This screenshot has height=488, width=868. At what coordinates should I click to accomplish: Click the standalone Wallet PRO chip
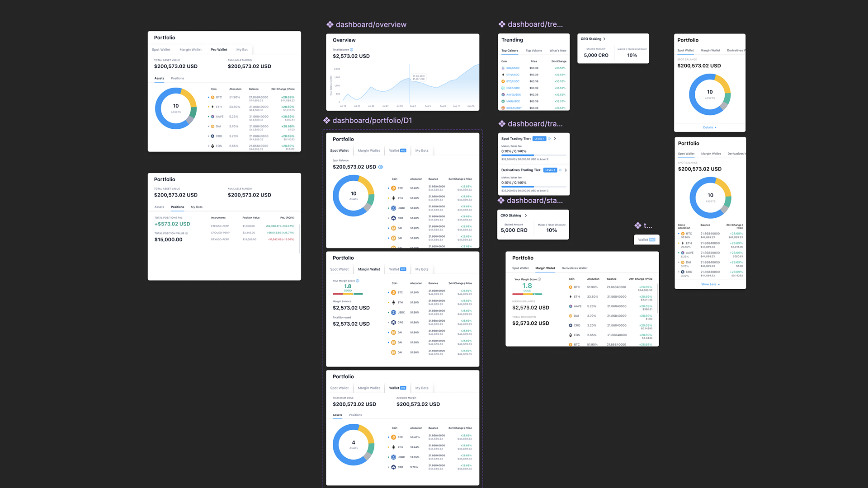(x=646, y=240)
